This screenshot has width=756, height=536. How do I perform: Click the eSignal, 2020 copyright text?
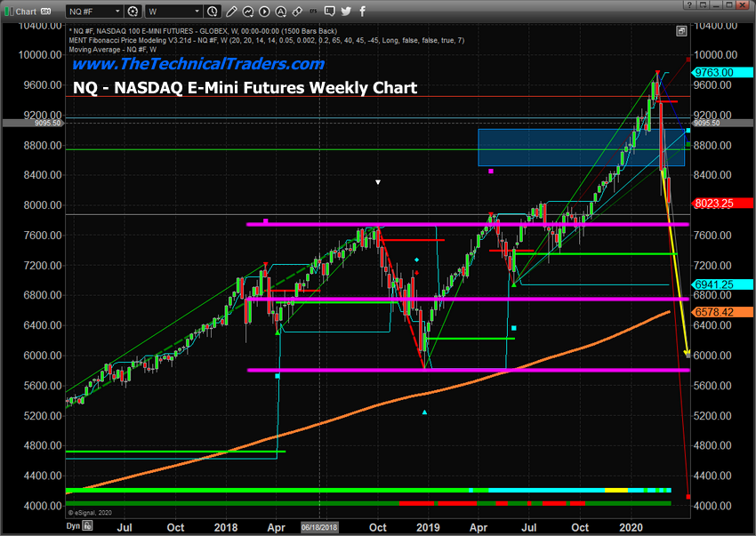tap(90, 512)
